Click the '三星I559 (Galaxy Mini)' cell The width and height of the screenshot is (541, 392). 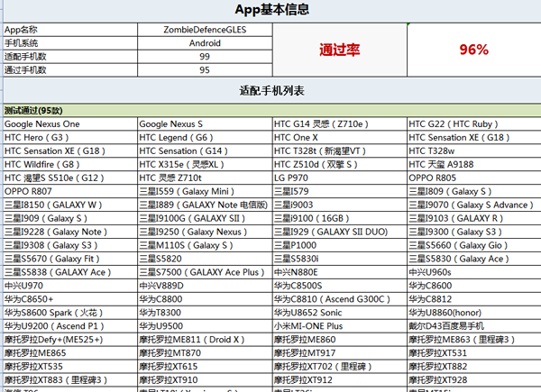(205, 191)
